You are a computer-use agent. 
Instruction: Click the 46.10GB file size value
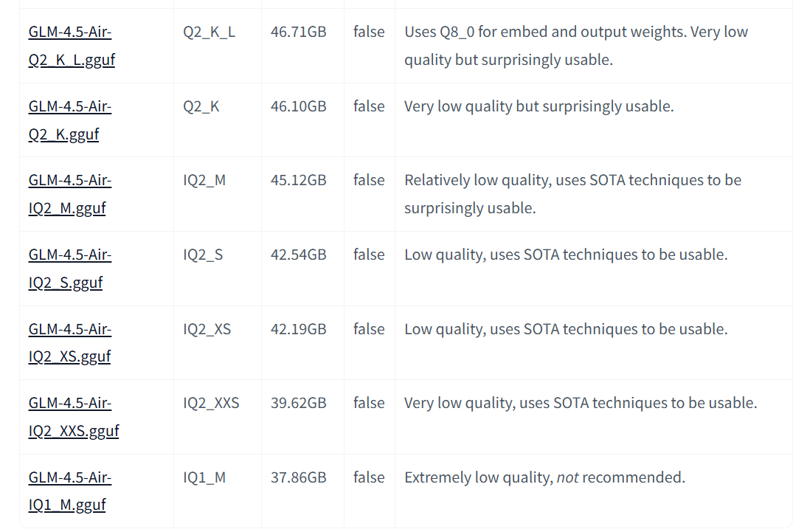coord(298,106)
